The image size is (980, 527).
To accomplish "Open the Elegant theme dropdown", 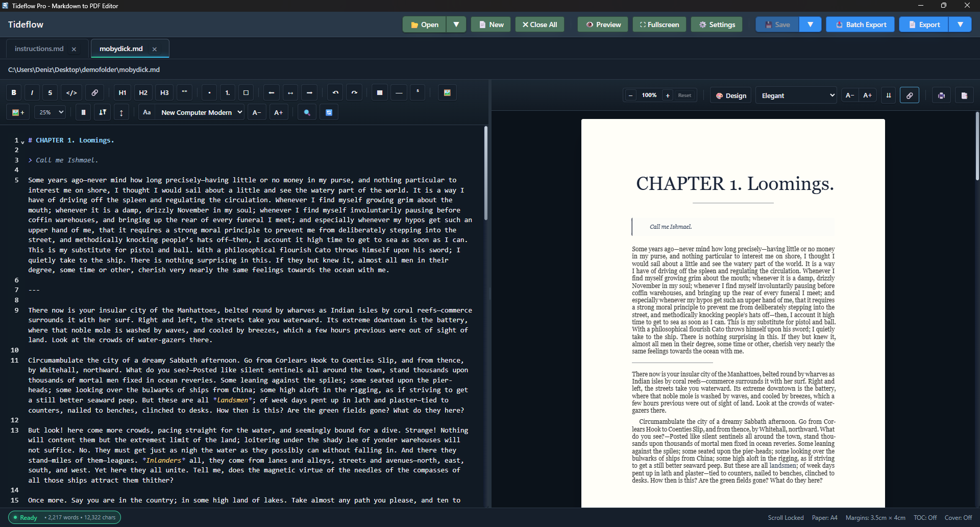I will tap(796, 95).
